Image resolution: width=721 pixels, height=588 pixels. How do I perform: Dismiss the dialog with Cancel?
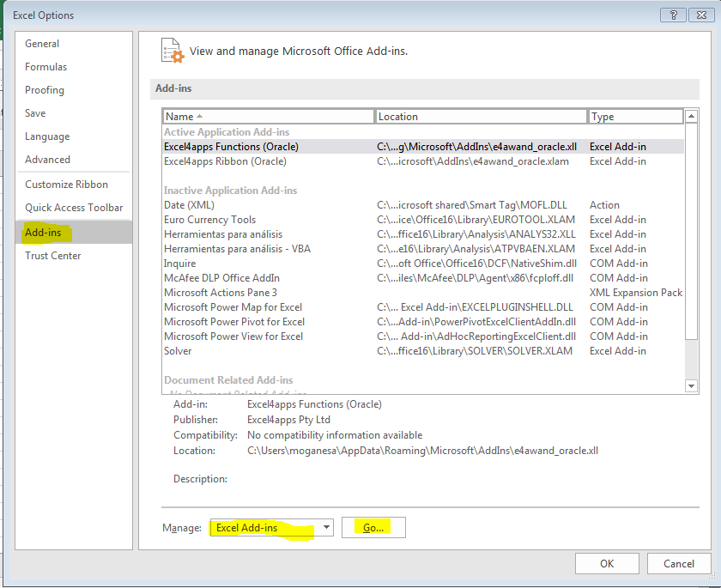pos(679,563)
